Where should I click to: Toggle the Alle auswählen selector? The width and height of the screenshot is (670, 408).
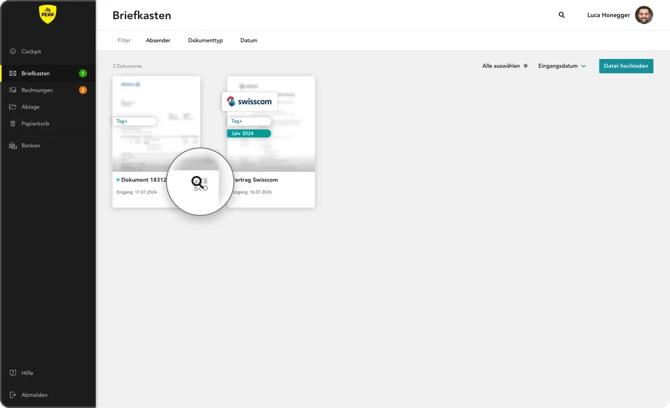point(525,66)
